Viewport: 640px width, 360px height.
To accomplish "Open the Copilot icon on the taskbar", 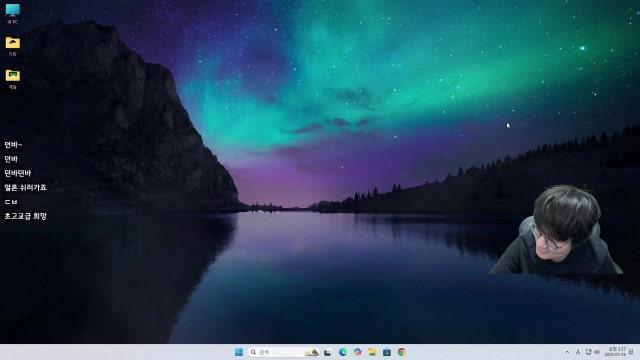I will pyautogui.click(x=358, y=352).
